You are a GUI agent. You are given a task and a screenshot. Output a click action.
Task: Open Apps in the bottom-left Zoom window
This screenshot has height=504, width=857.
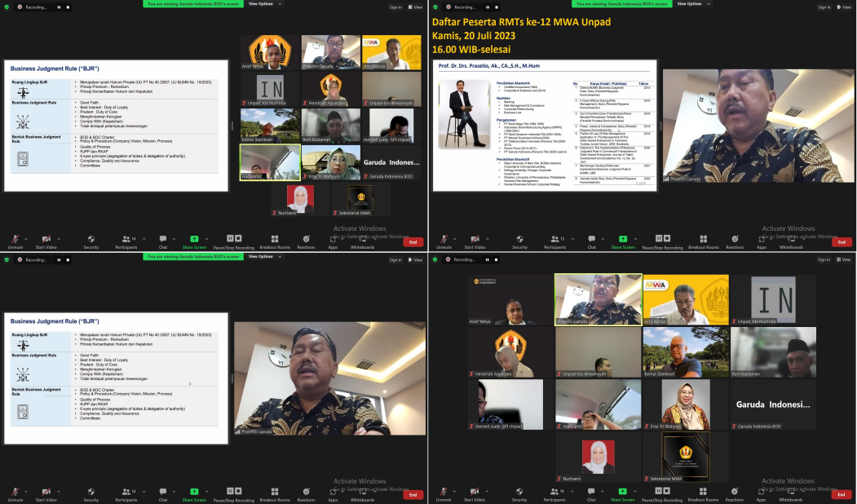click(x=333, y=494)
